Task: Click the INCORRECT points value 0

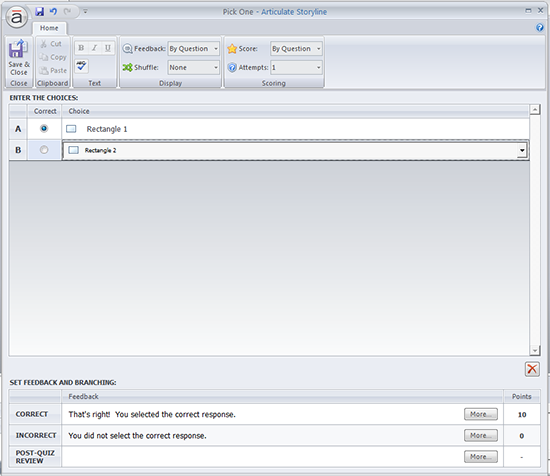Action: 522,436
